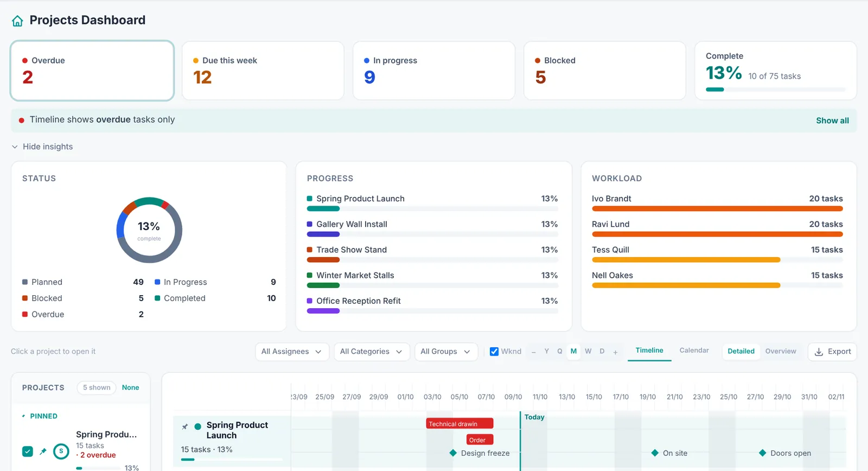Toggle the Wknd checkbox

coord(494,351)
